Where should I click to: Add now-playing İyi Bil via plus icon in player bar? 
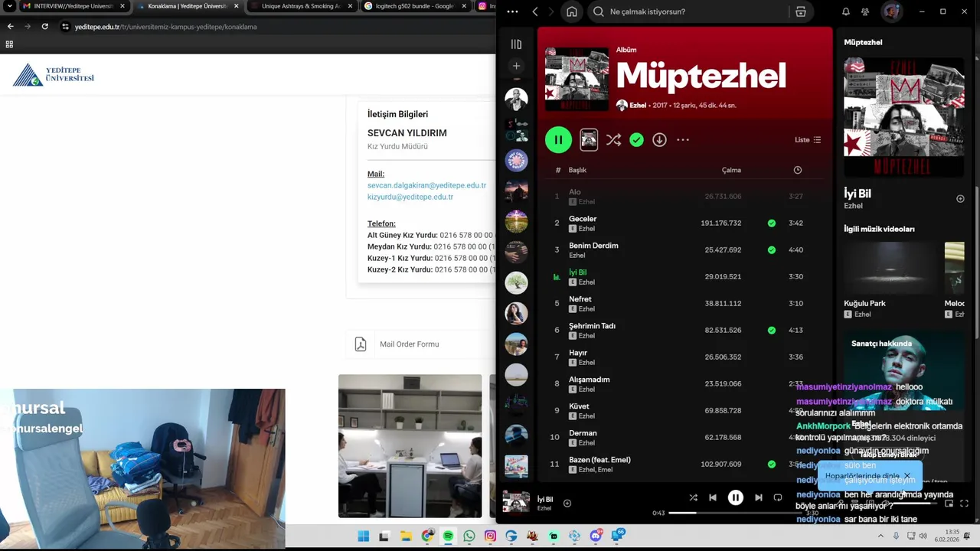567,503
